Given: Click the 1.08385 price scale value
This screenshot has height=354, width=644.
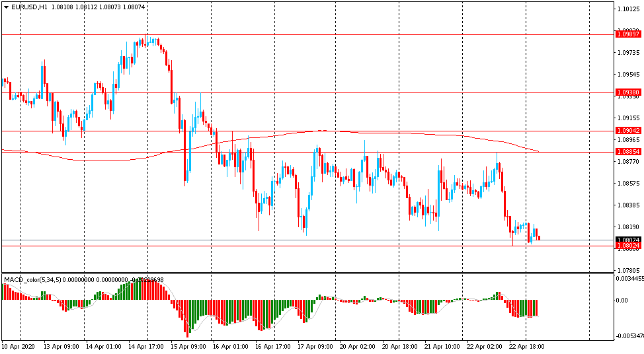Looking at the screenshot, I should click(x=628, y=205).
